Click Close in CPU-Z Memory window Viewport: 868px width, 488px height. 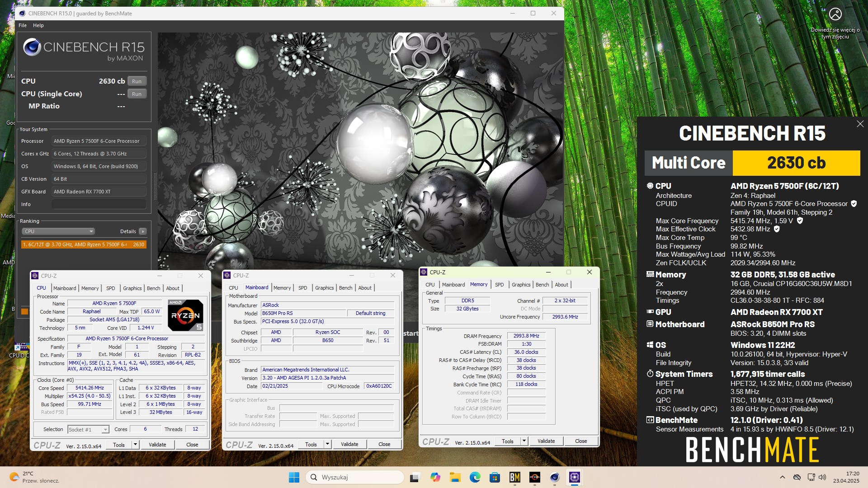click(x=581, y=441)
